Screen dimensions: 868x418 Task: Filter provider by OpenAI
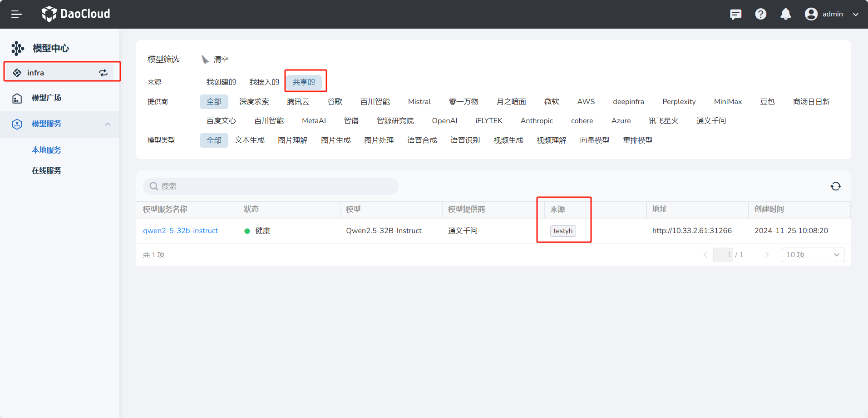pyautogui.click(x=444, y=121)
